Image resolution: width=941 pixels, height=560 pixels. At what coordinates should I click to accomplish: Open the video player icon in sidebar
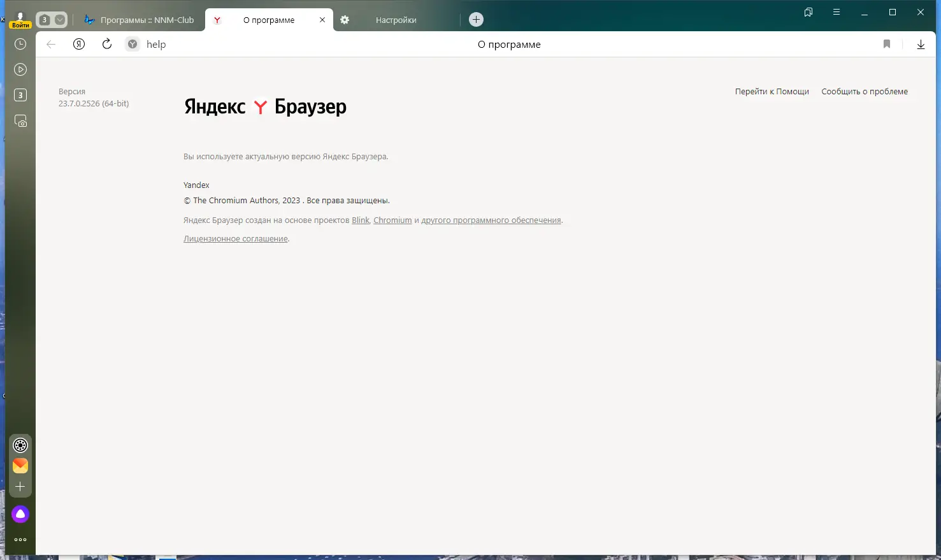20,69
